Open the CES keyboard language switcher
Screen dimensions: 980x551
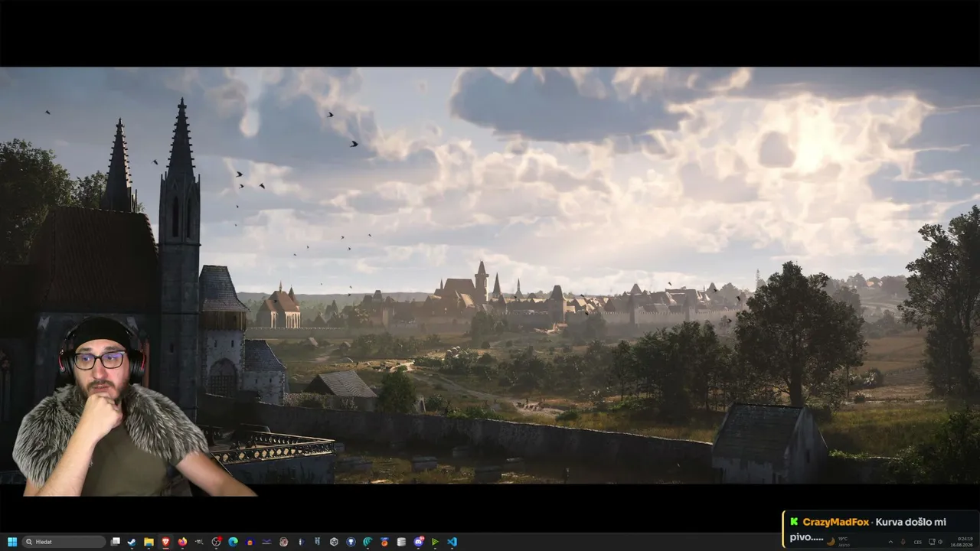(917, 542)
